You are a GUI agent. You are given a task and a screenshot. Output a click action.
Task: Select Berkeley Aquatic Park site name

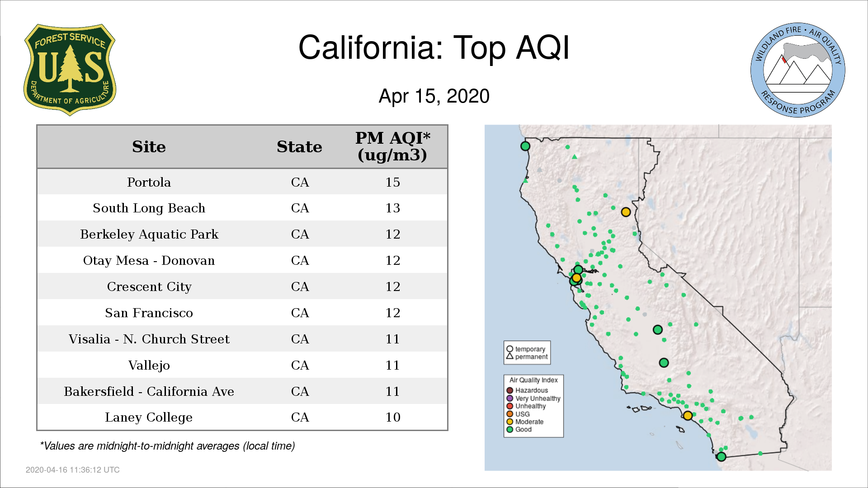pyautogui.click(x=149, y=234)
